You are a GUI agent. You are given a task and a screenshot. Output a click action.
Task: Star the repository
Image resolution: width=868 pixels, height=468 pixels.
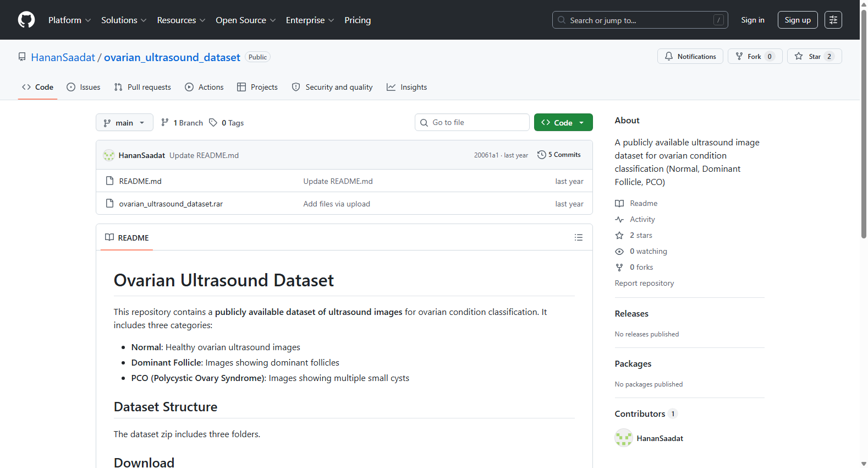[x=815, y=56]
